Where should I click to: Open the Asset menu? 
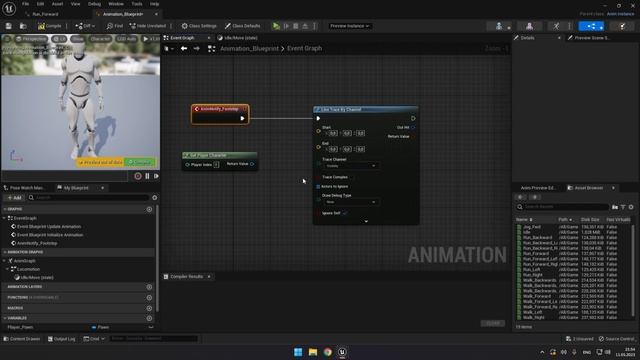[x=57, y=4]
